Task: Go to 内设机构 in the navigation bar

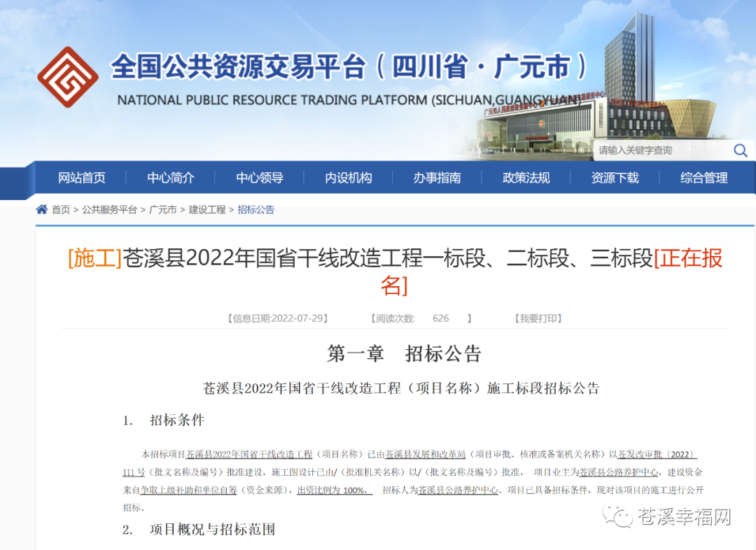Action: (x=348, y=178)
